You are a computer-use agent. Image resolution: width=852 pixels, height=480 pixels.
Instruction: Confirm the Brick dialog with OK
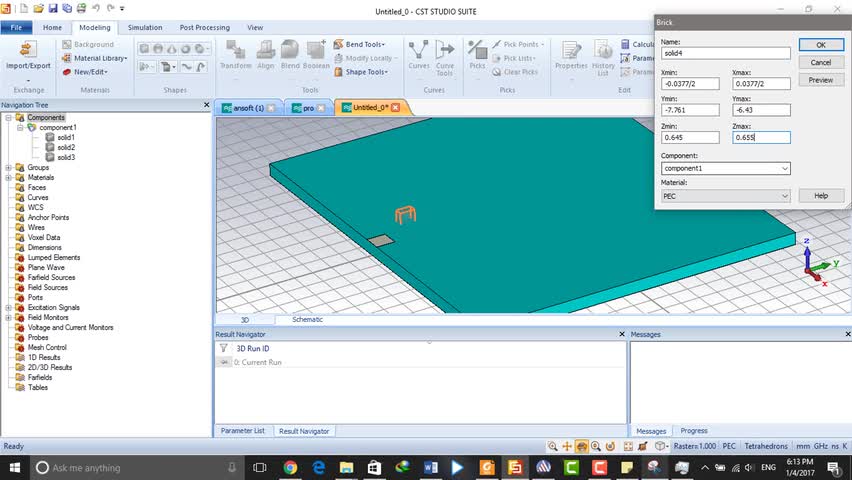coord(821,45)
